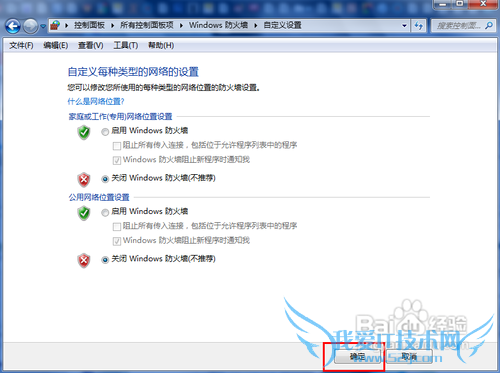The image size is (500, 373).
Task: Toggle notify when firewall blocks program, home/work
Action: [117, 160]
